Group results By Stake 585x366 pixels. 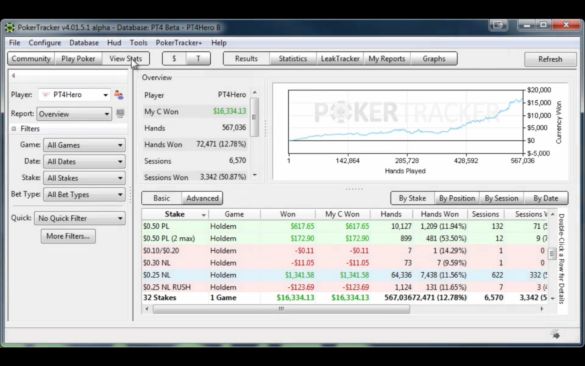tap(412, 198)
